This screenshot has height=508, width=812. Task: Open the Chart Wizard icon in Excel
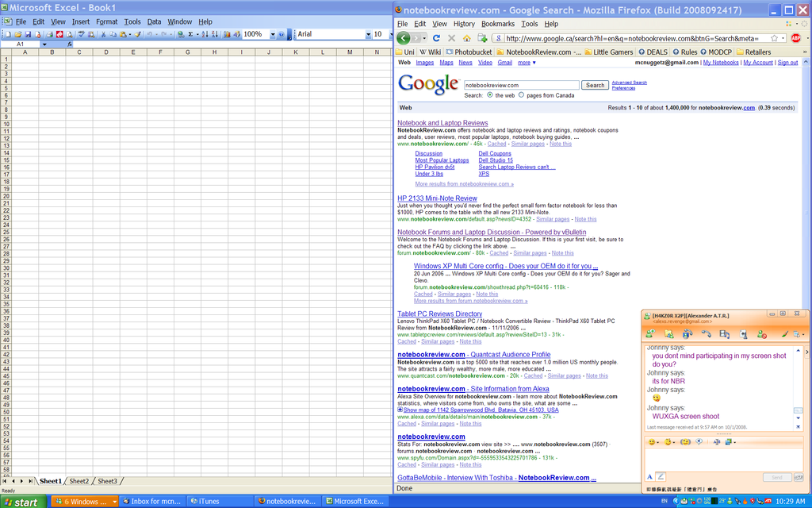tap(227, 34)
